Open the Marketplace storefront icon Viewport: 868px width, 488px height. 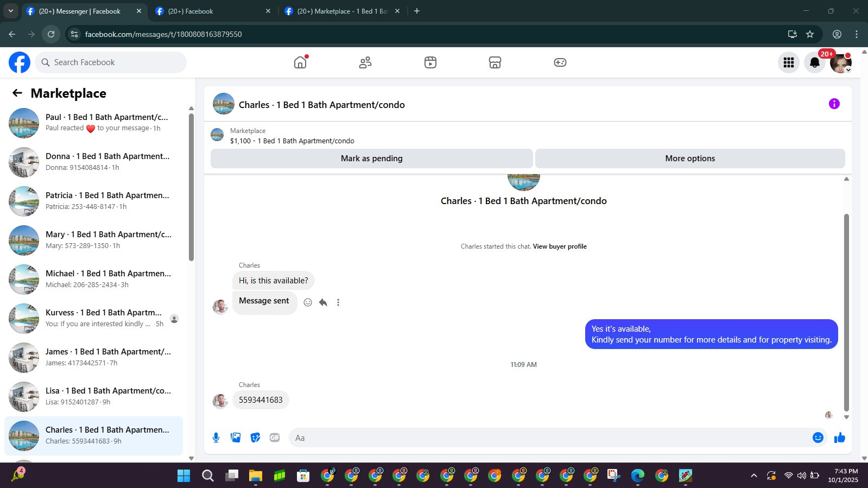tap(495, 62)
